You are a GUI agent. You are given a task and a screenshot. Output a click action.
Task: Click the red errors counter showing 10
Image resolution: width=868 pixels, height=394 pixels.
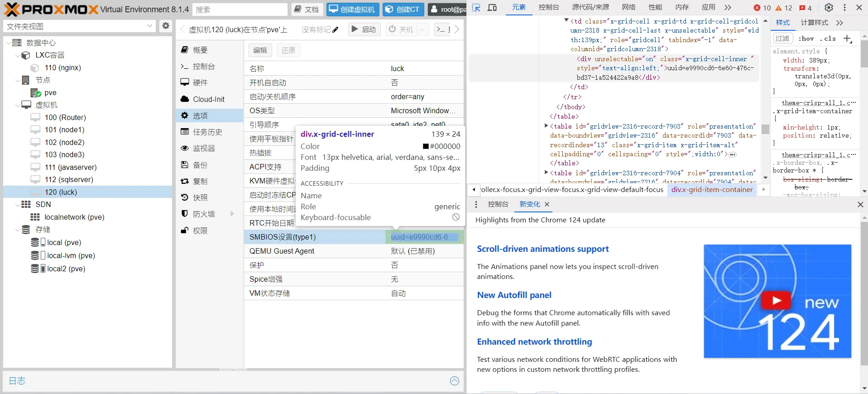(x=762, y=8)
